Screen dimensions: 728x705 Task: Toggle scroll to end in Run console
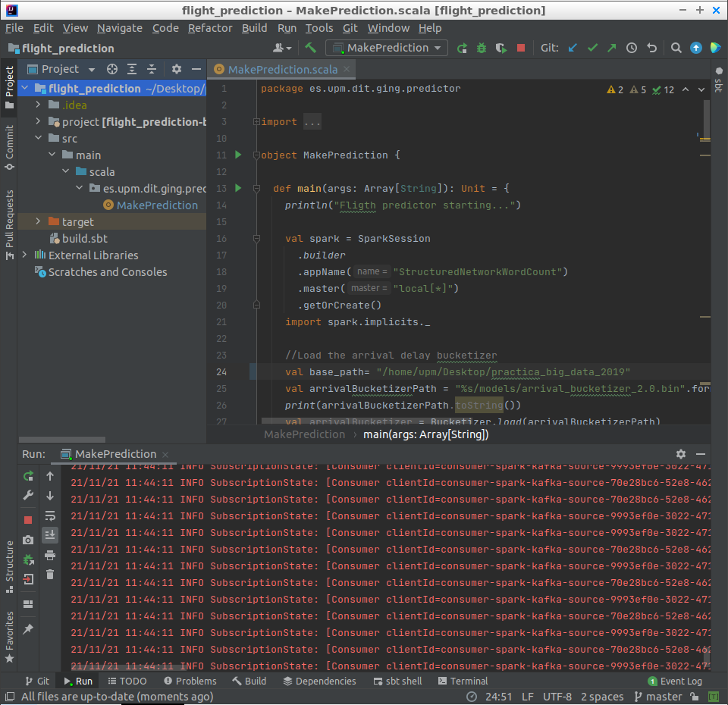tap(50, 534)
